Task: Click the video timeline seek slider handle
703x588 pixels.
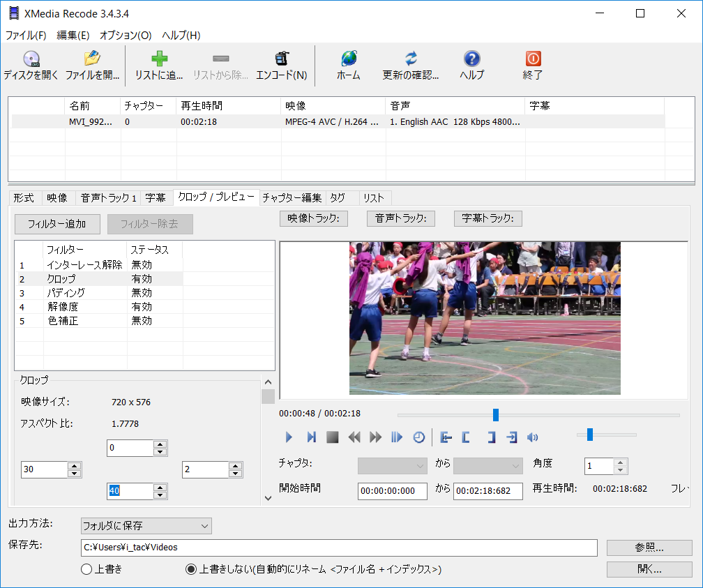Action: 495,415
